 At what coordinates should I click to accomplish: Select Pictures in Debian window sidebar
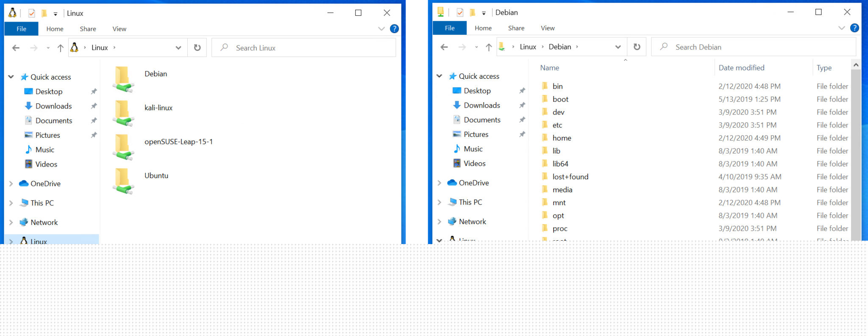pos(476,134)
